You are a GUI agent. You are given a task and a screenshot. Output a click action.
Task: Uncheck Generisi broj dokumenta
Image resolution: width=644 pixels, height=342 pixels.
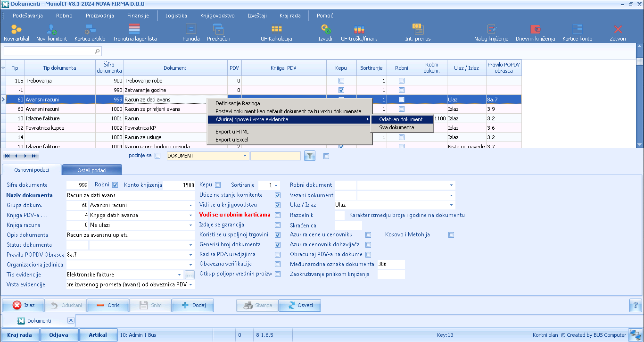point(278,245)
